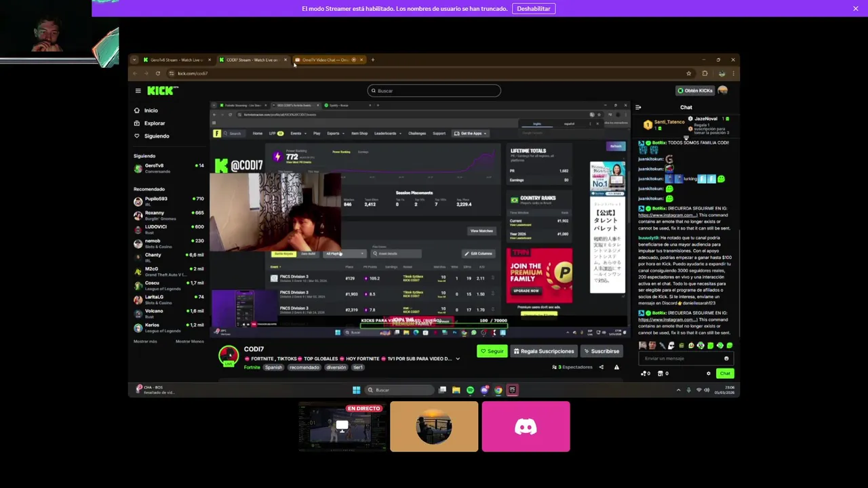Click Mostrar más under the recommended list

point(145,342)
